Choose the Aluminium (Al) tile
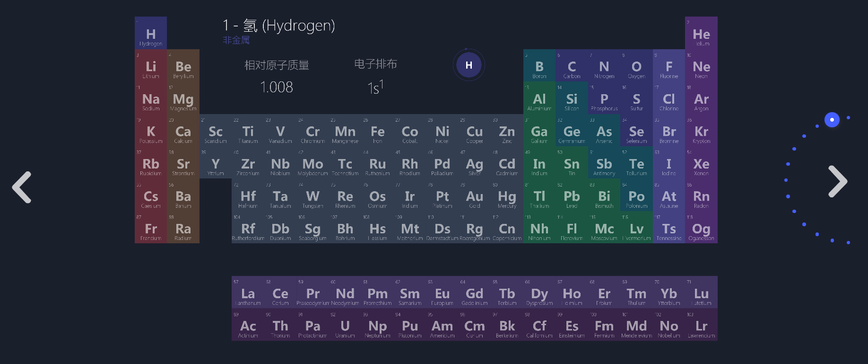Viewport: 868px width, 364px height. [539, 98]
